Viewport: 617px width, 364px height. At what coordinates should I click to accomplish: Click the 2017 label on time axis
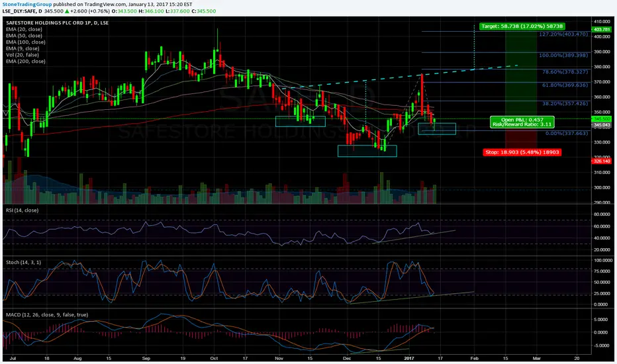409,359
